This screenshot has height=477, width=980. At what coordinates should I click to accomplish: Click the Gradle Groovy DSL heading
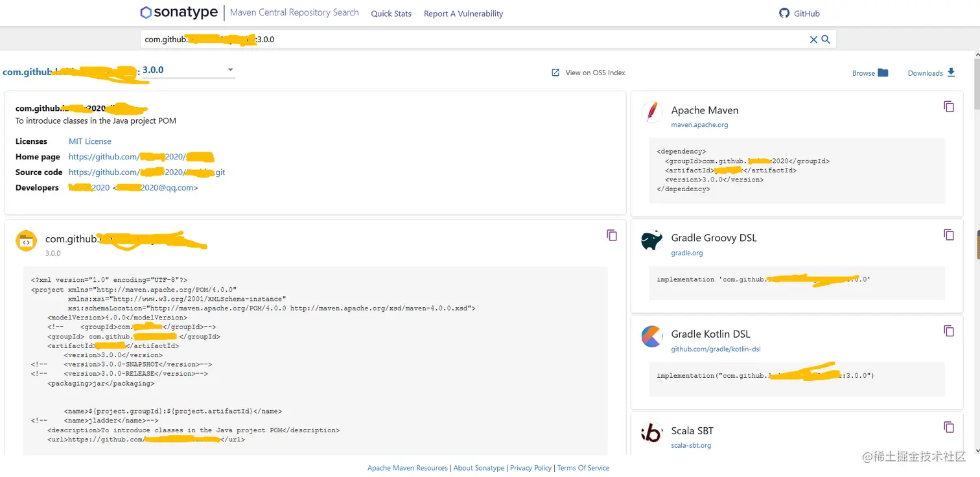coord(714,238)
